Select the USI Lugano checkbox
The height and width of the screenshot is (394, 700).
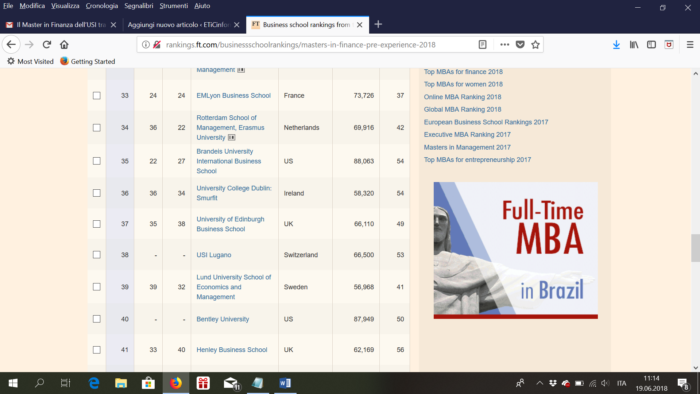click(x=96, y=255)
